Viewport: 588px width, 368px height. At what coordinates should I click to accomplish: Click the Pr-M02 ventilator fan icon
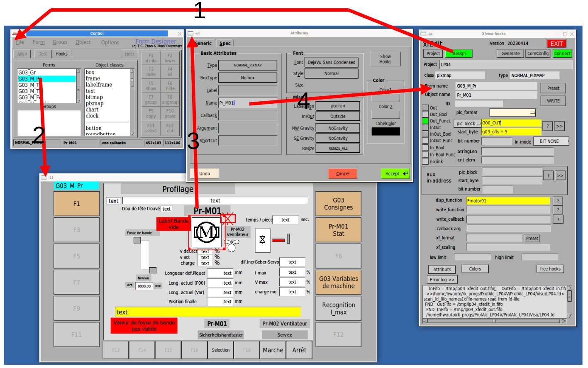231,245
